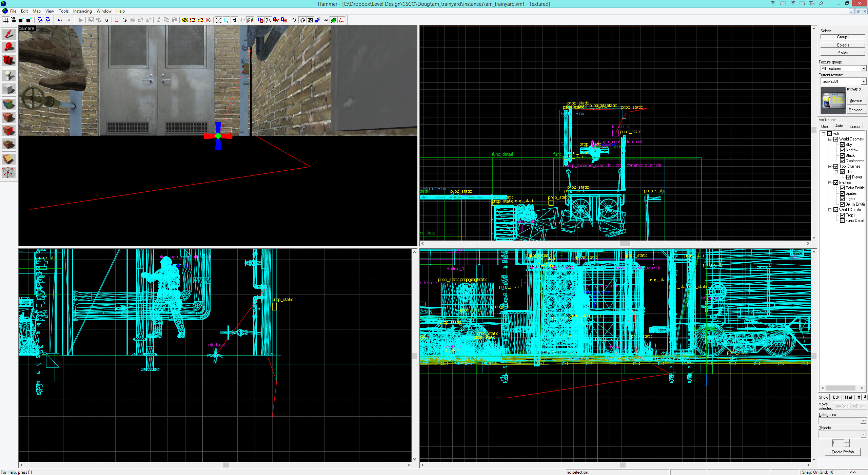Click the Create Prefab button
This screenshot has height=475, width=868.
click(843, 452)
